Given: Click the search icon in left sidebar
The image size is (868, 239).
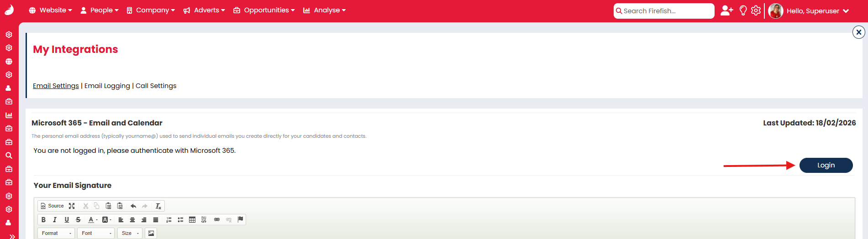Looking at the screenshot, I should [x=9, y=156].
